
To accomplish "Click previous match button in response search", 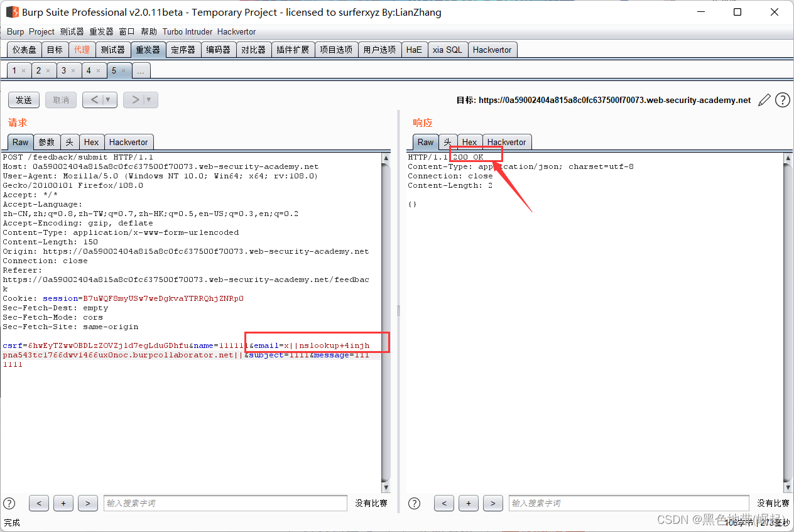I will 444,503.
